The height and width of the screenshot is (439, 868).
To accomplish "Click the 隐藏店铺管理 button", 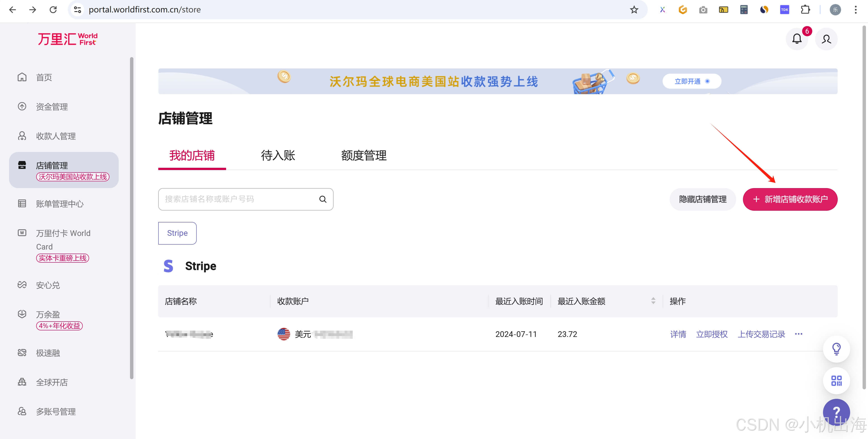I will (x=702, y=199).
